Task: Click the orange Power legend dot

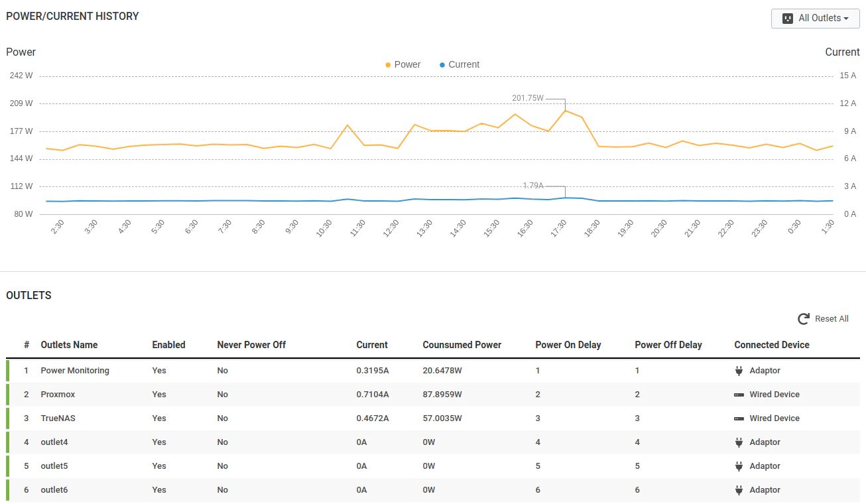Action: click(x=388, y=65)
